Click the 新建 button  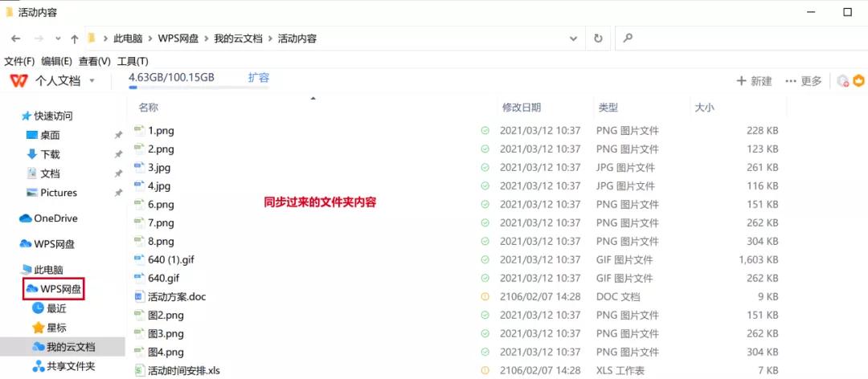pos(754,81)
